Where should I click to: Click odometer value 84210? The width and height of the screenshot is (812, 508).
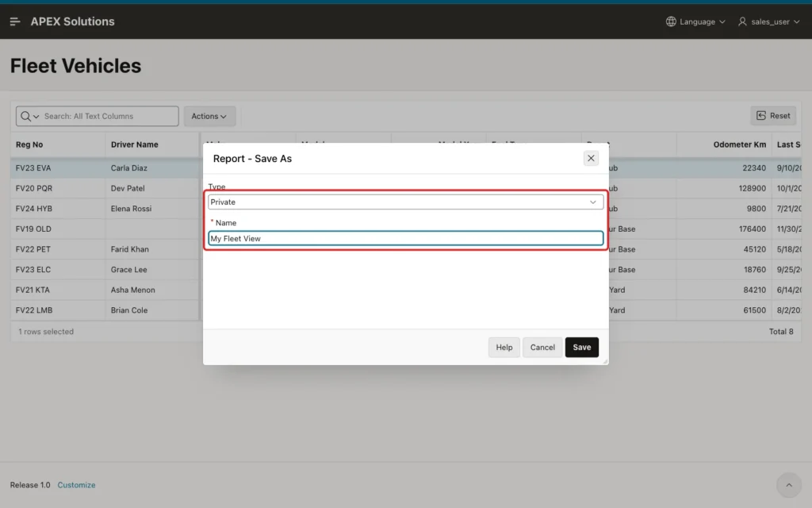point(755,290)
